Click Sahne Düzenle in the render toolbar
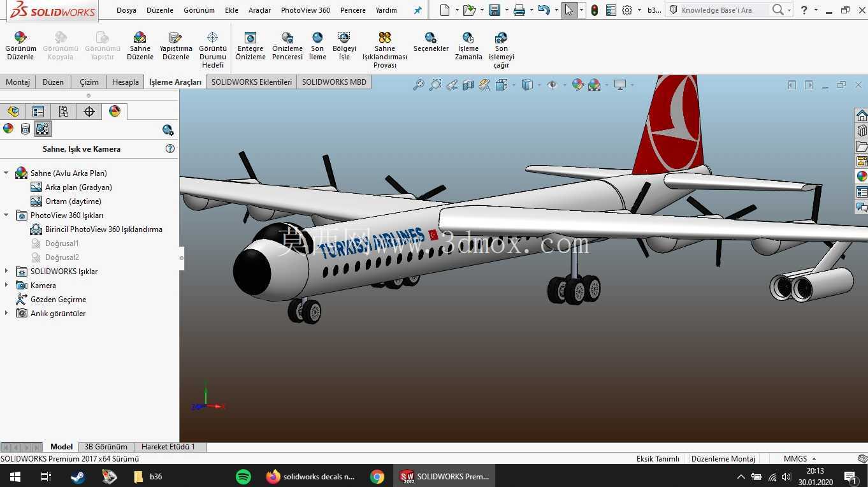Image resolution: width=868 pixels, height=487 pixels. [140, 47]
